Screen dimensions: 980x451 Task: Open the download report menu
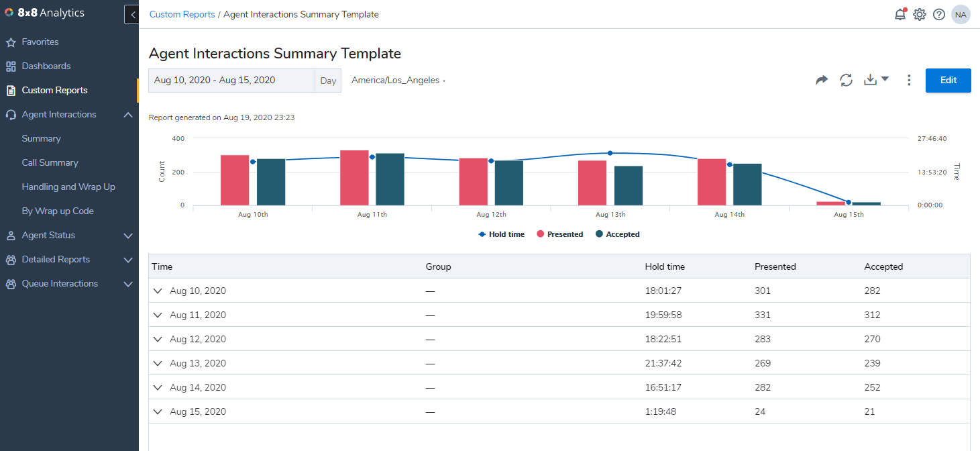click(876, 80)
